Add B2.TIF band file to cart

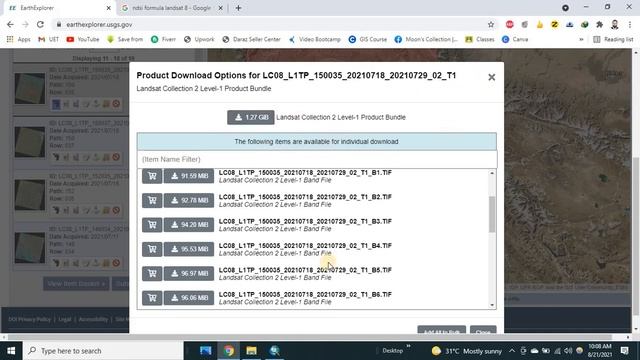pos(152,200)
